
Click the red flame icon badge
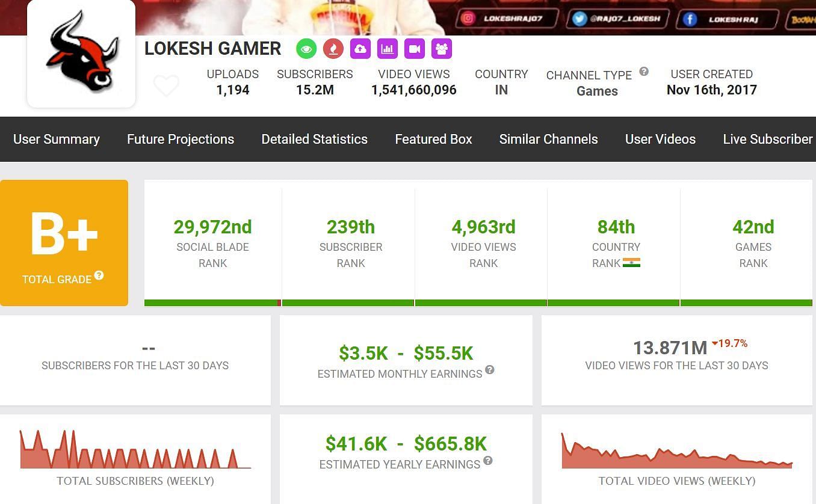[x=333, y=49]
